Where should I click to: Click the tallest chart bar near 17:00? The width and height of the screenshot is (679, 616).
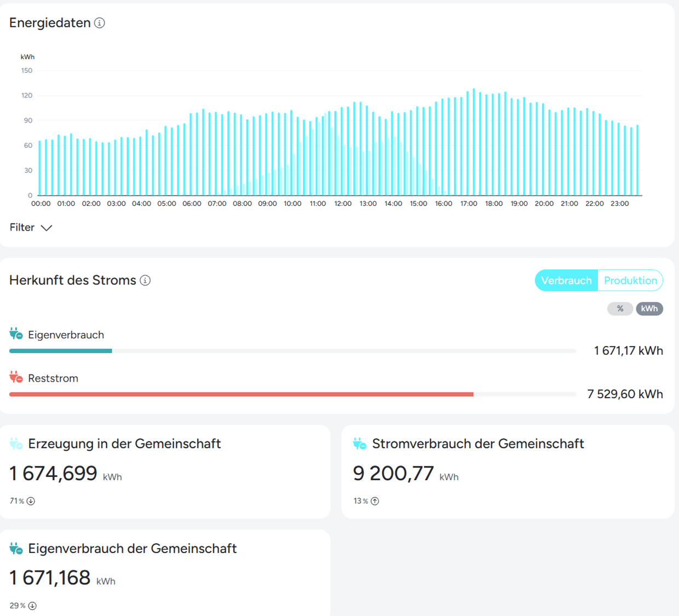click(474, 142)
